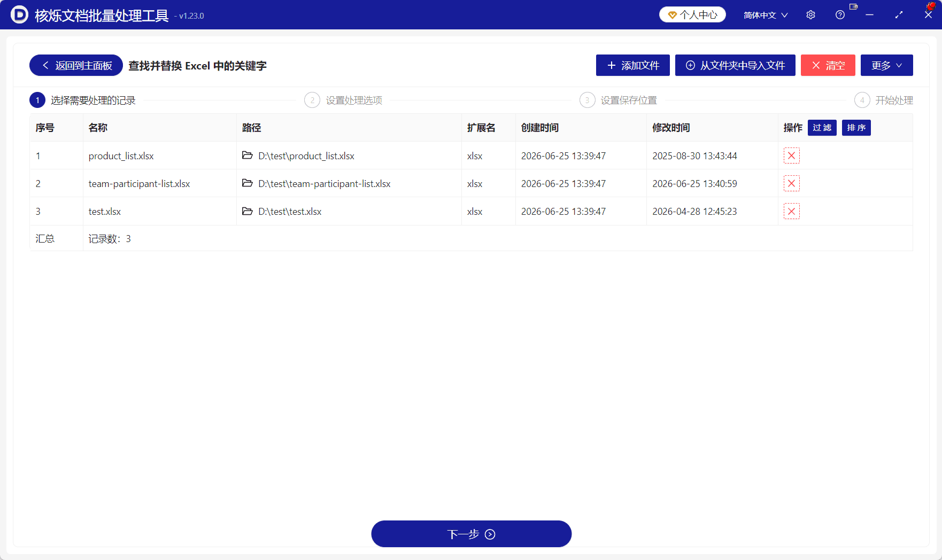Open the 个人中心 personal center
Viewport: 942px width, 560px height.
tap(692, 14)
